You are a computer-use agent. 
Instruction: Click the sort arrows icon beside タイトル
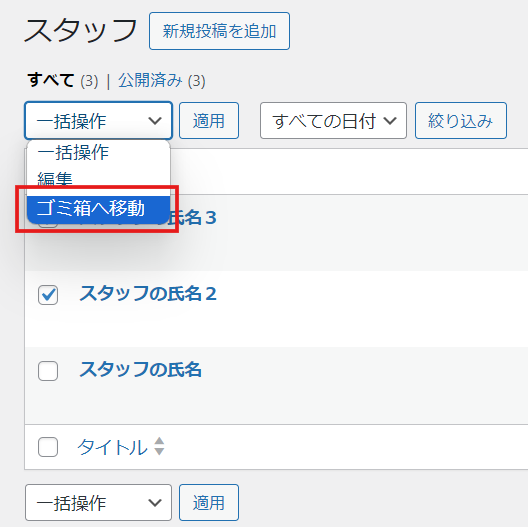(x=159, y=446)
